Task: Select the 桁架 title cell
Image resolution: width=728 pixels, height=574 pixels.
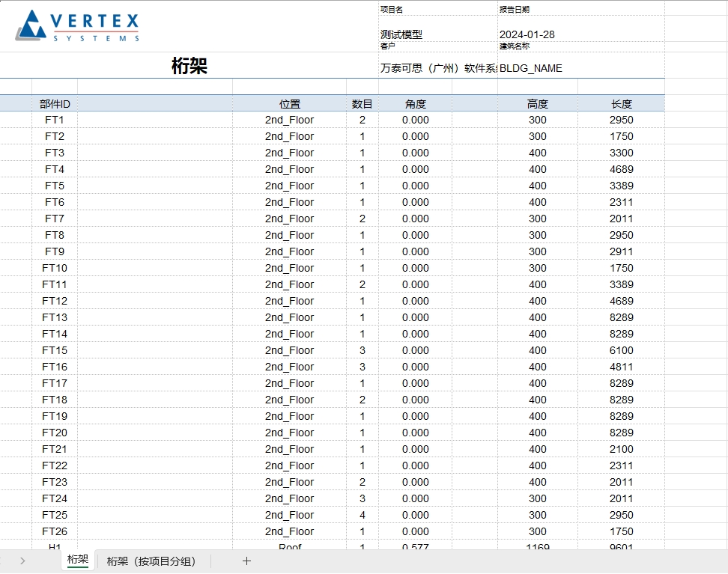Action: pos(189,65)
